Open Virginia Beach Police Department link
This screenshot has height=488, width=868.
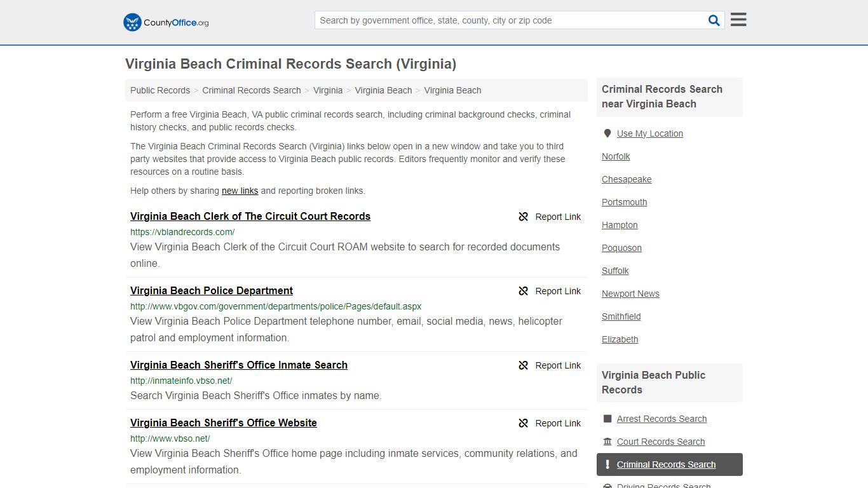212,290
